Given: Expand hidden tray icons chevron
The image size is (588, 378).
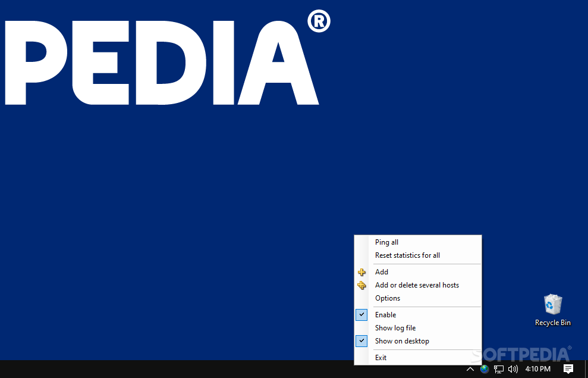Looking at the screenshot, I should [x=470, y=369].
